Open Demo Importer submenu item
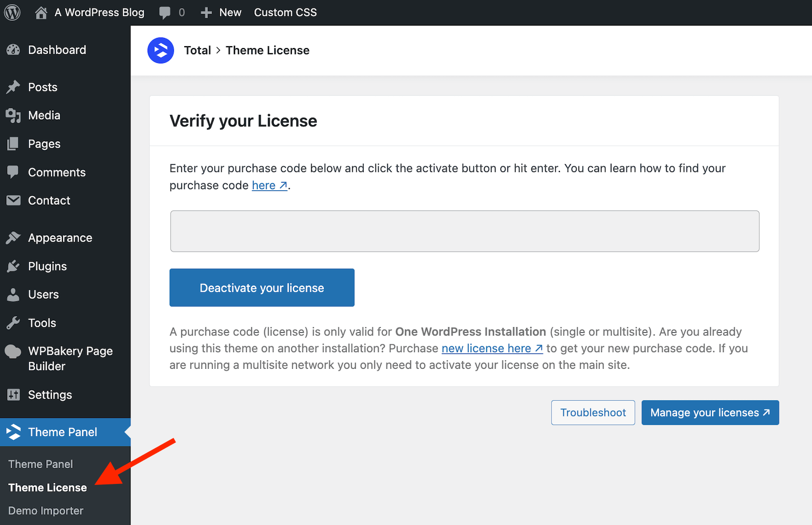The height and width of the screenshot is (525, 812). pos(46,511)
